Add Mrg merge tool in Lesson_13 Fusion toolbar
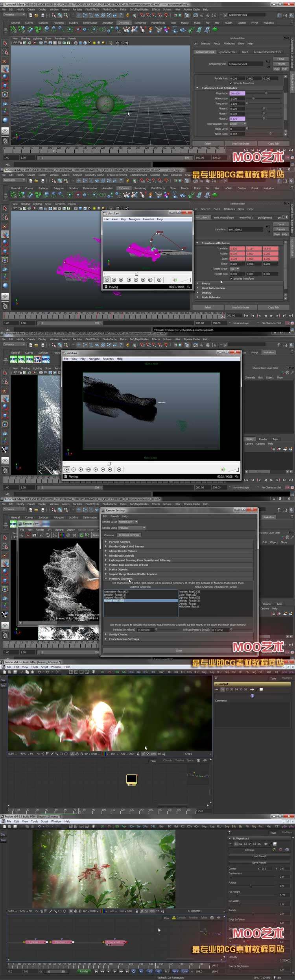This screenshot has height=980, width=295. tap(204, 827)
